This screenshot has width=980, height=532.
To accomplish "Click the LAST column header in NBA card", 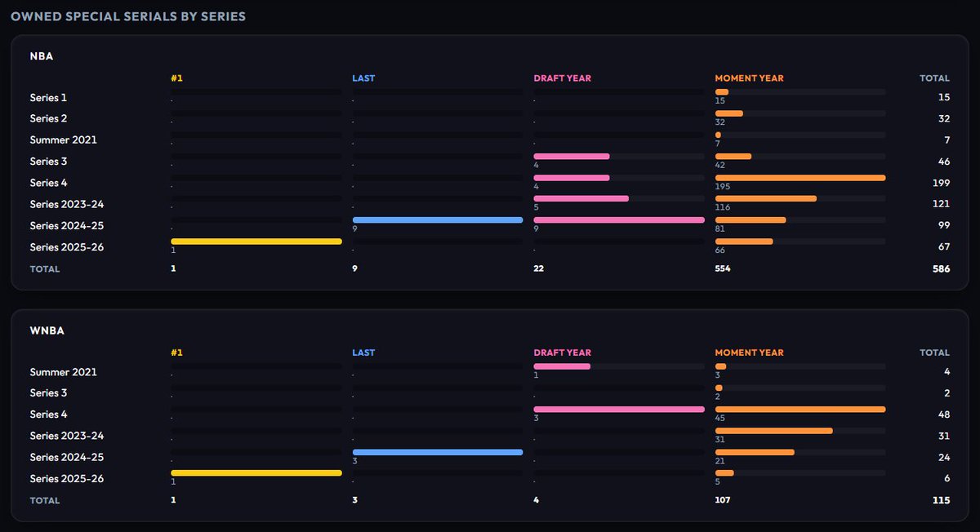I will pos(363,78).
